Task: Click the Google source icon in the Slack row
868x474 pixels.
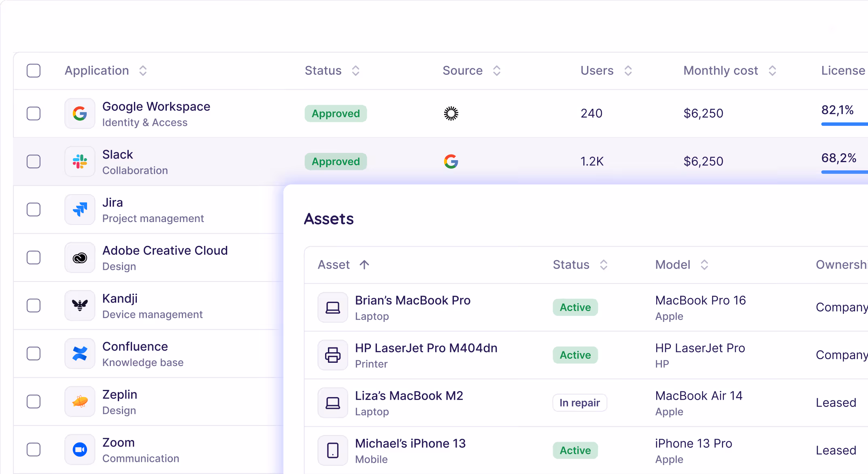Action: coord(451,161)
